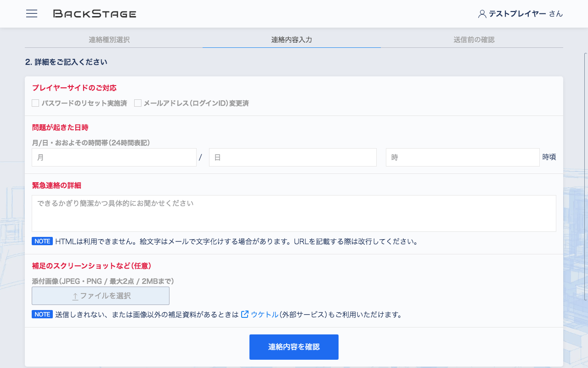Viewport: 588px width, 368px height.
Task: Open the ウケトル external service link
Action: pos(265,315)
